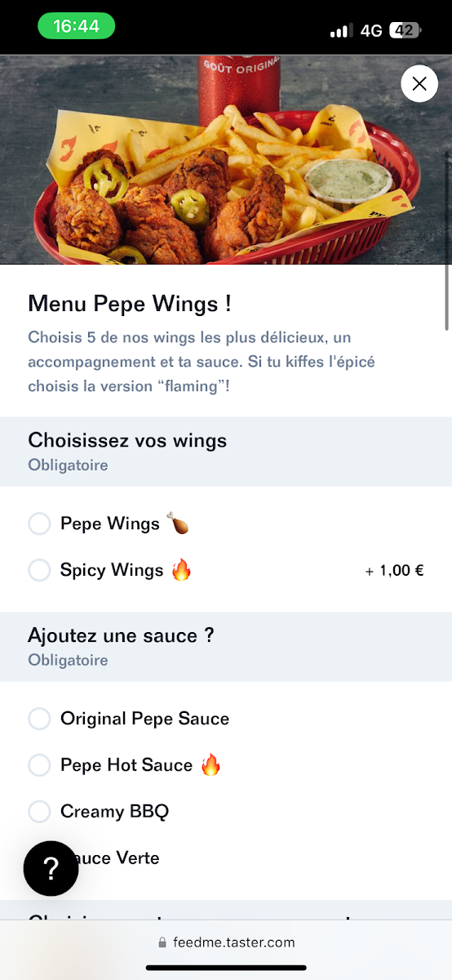Tap the Choisissez vos wings section header
The image size is (452, 980).
[226, 452]
